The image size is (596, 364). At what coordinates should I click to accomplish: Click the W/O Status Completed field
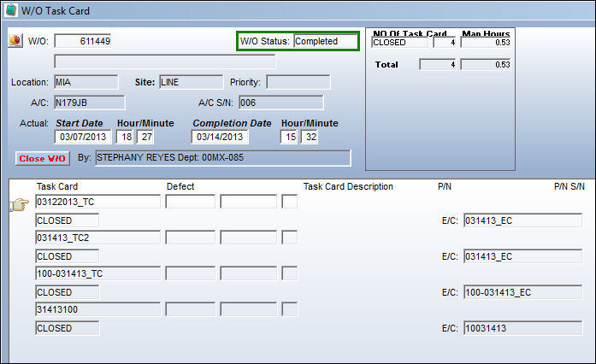tap(326, 41)
